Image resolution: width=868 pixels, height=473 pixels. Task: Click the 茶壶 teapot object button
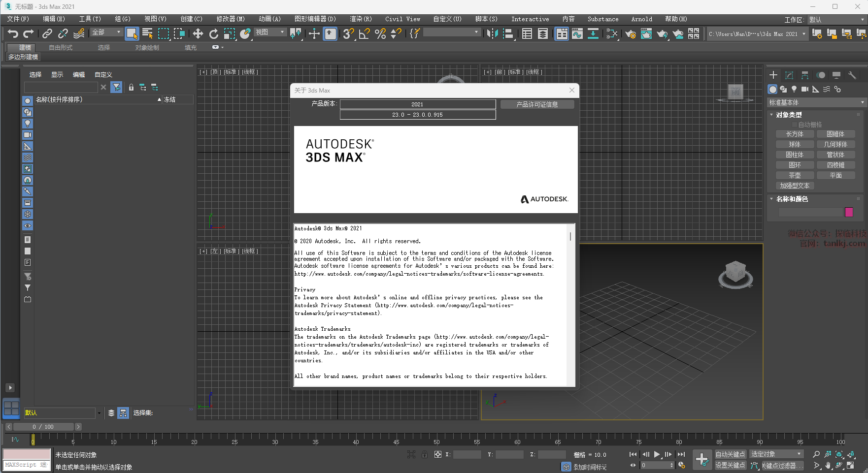[x=795, y=175]
